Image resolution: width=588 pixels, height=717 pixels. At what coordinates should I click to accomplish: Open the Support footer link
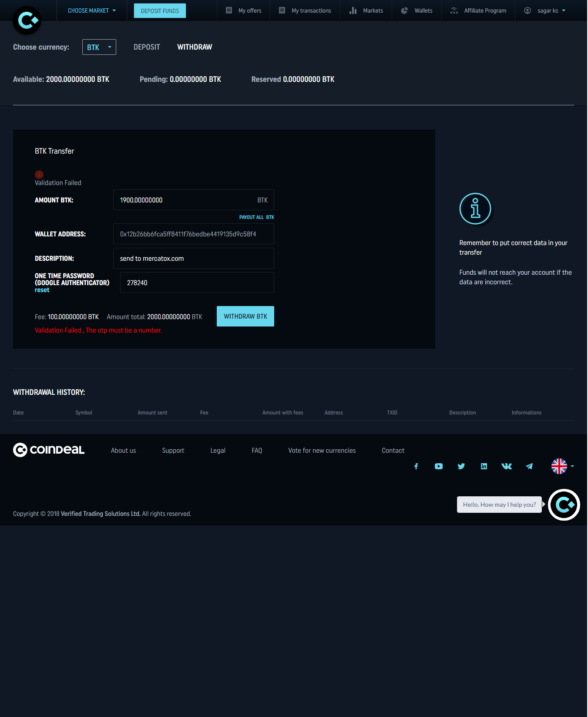point(173,451)
